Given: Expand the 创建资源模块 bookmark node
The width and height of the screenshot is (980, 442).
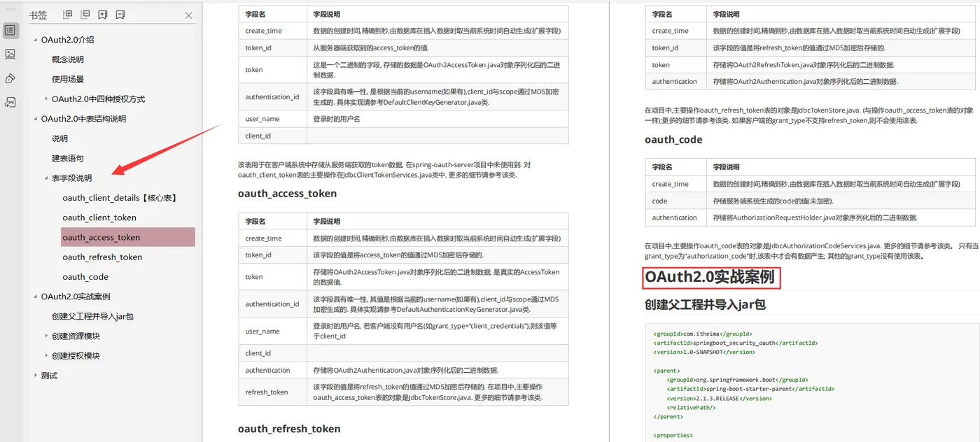Looking at the screenshot, I should (x=46, y=336).
